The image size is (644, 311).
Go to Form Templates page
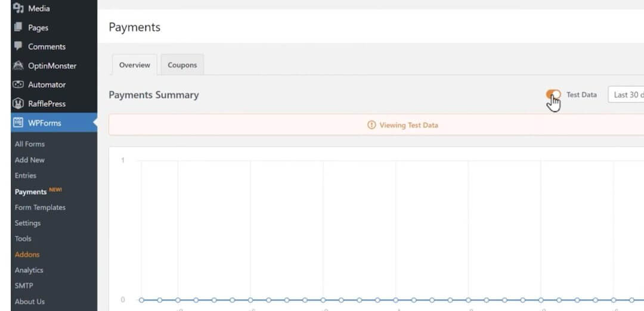(40, 207)
